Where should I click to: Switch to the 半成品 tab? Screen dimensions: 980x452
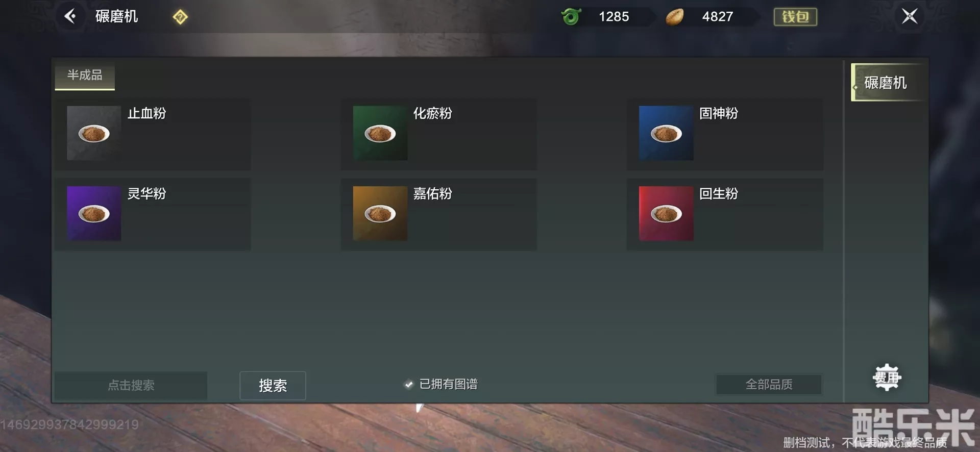coord(85,77)
